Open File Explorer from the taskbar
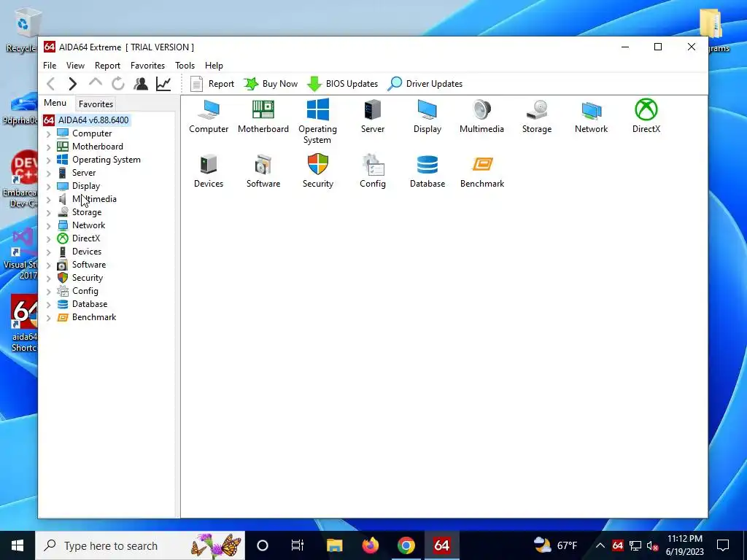Screen dimensions: 747x560 pos(334,545)
